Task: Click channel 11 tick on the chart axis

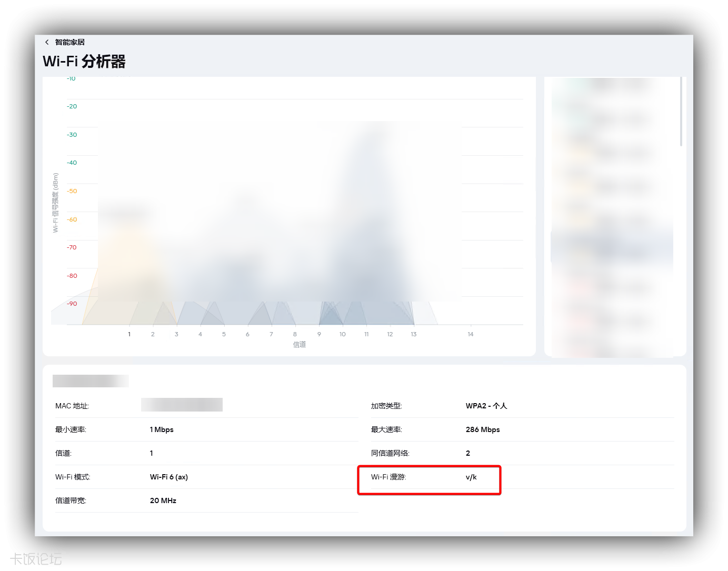Action: (x=366, y=334)
